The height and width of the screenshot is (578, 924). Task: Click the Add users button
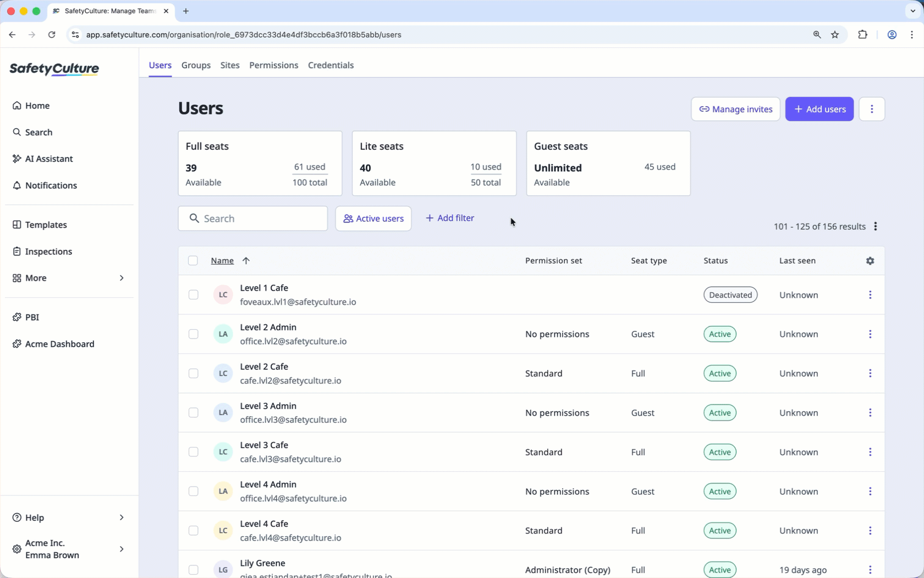point(820,109)
